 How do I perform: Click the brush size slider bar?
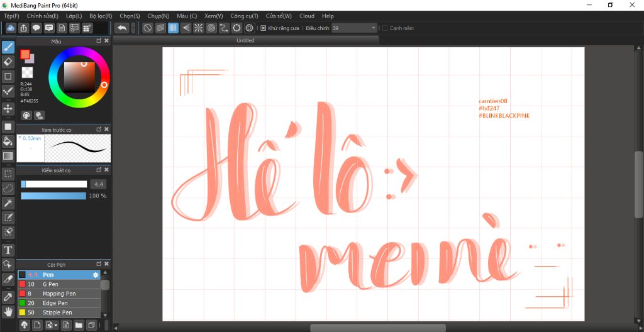click(x=54, y=184)
